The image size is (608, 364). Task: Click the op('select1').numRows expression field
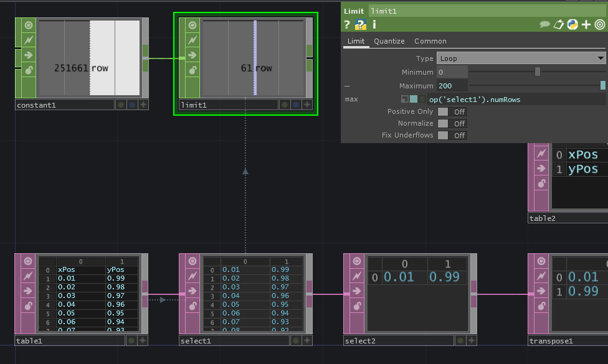(x=516, y=100)
